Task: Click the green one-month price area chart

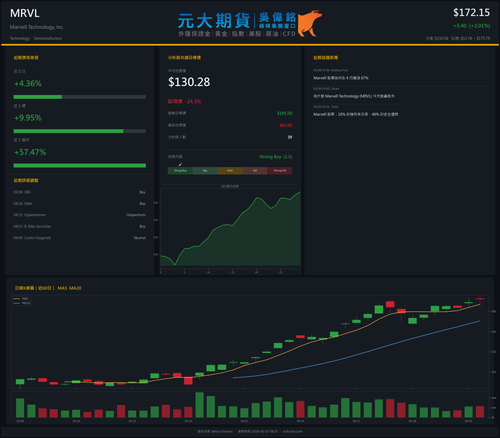Action: [x=230, y=229]
